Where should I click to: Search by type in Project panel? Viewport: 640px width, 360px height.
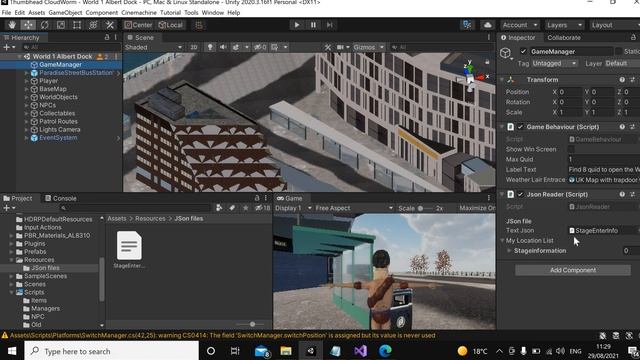click(219, 208)
